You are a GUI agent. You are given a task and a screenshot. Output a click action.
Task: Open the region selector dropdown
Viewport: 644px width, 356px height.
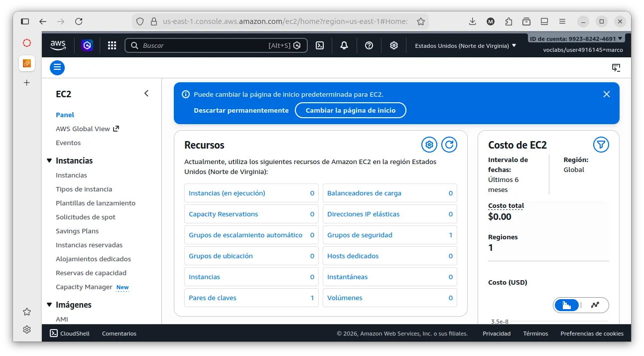465,45
